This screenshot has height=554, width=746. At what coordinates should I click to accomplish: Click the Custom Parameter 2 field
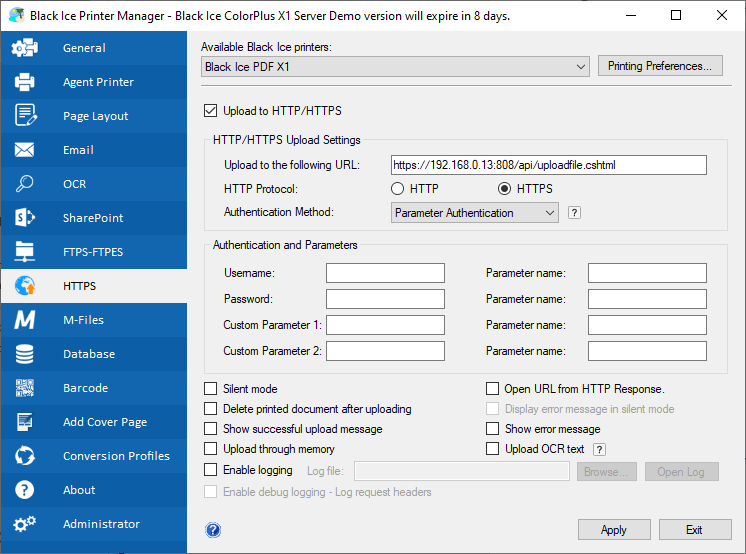tap(385, 351)
